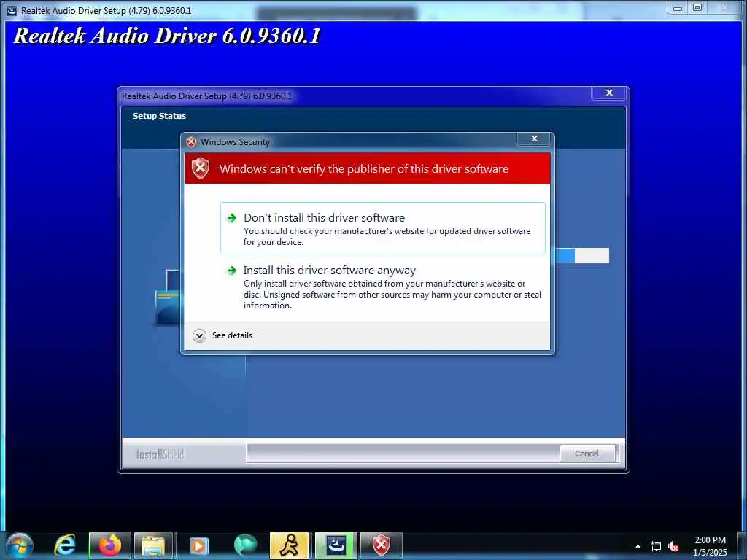Screen dimensions: 747x560
Task: Click the green arrow beside Don't install
Action: 231,218
